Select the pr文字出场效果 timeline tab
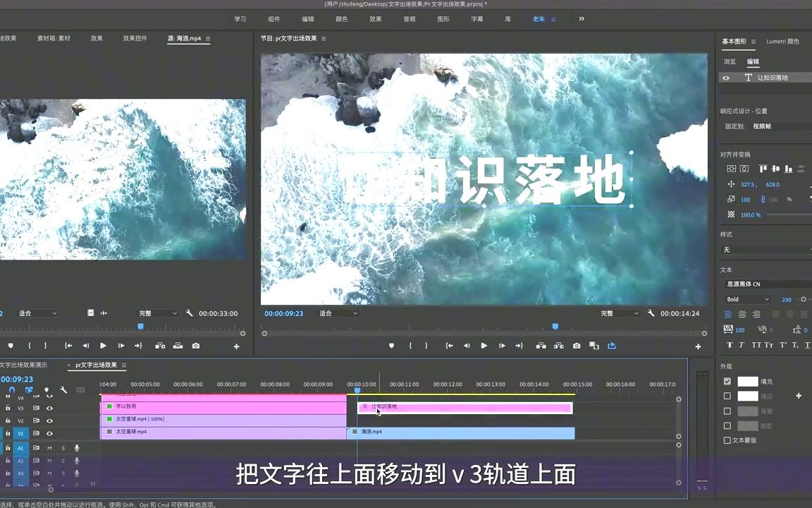 click(x=95, y=365)
